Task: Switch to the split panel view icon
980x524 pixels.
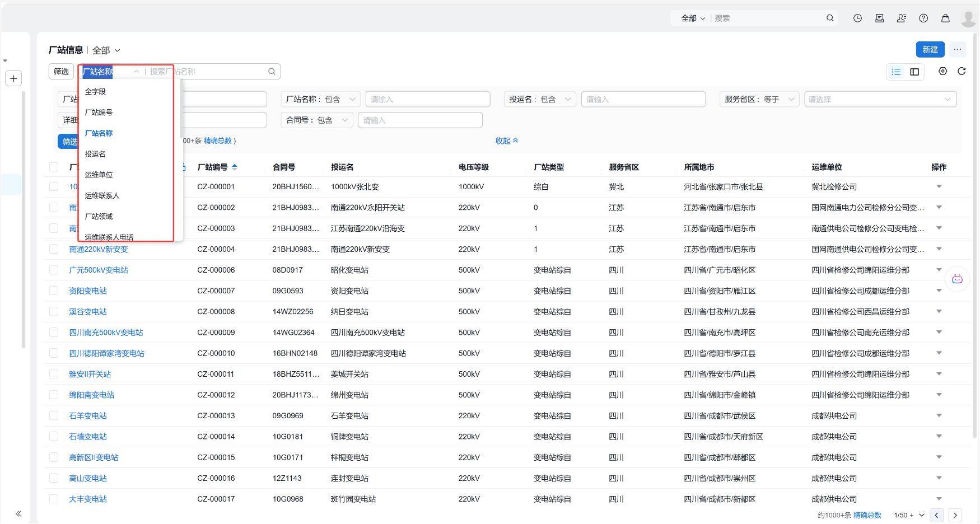Action: [914, 72]
